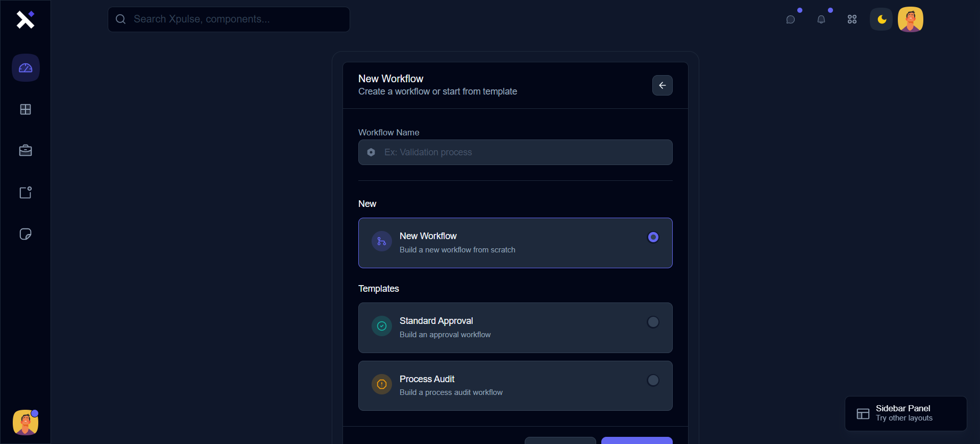Screen dimensions: 980x444
Task: Click the tag icon at sidebar bottom
Action: pos(25,234)
